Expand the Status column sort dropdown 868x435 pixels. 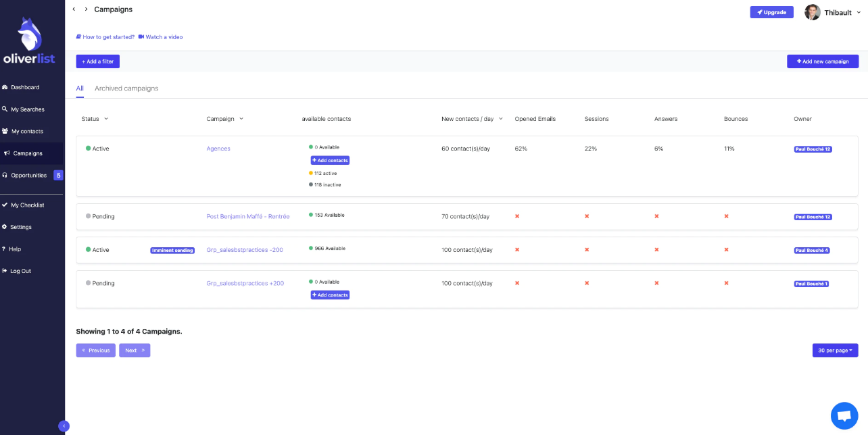pos(106,119)
